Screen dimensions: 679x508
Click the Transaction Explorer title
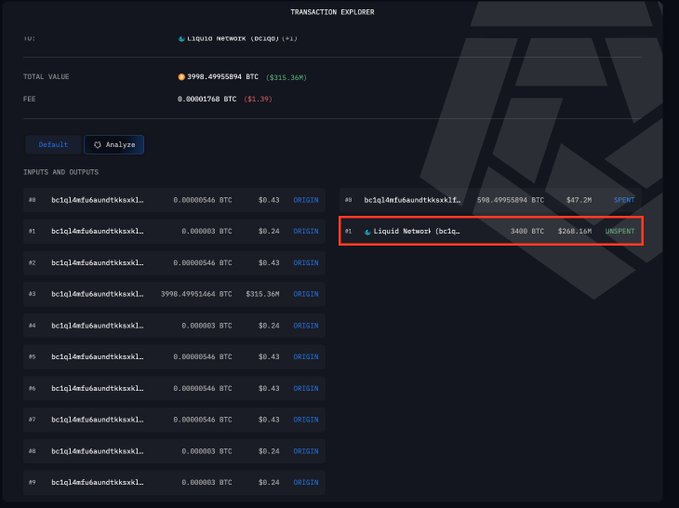(332, 12)
